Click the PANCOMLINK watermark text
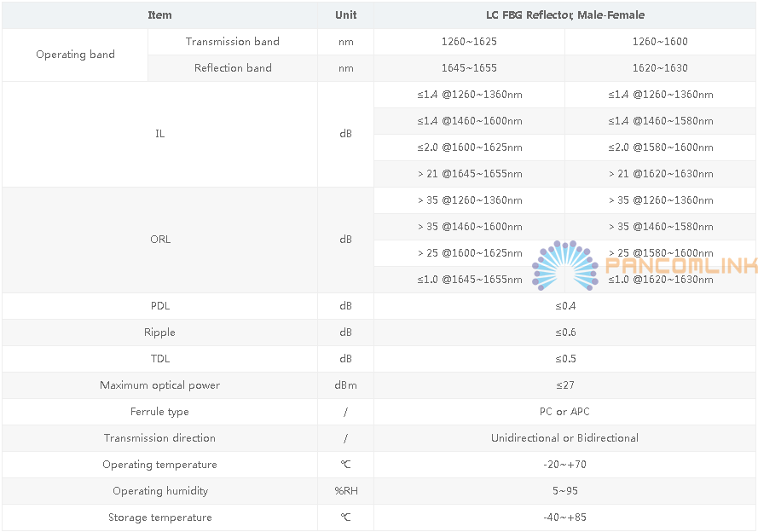This screenshot has height=532, width=758. [x=681, y=265]
